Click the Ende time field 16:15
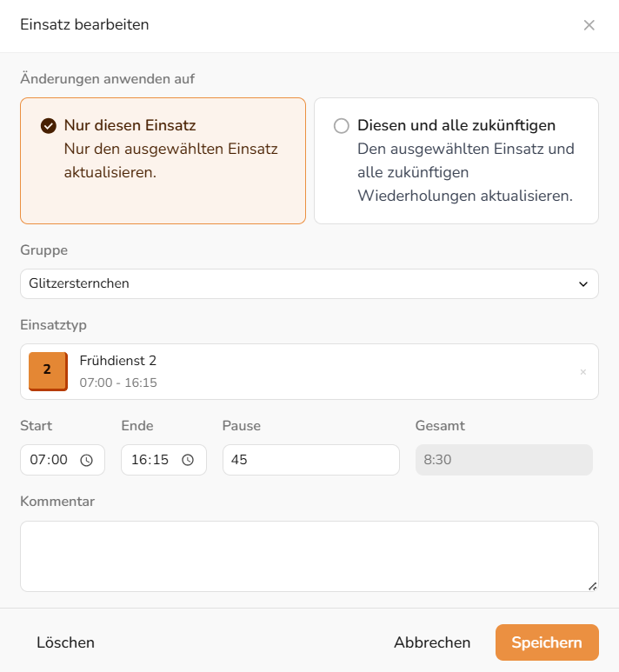 [150, 460]
